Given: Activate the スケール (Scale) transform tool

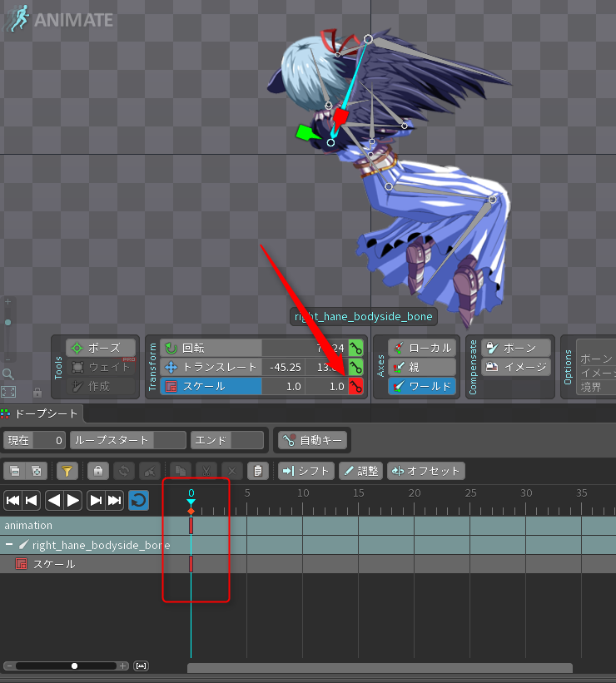Looking at the screenshot, I should click(x=211, y=386).
